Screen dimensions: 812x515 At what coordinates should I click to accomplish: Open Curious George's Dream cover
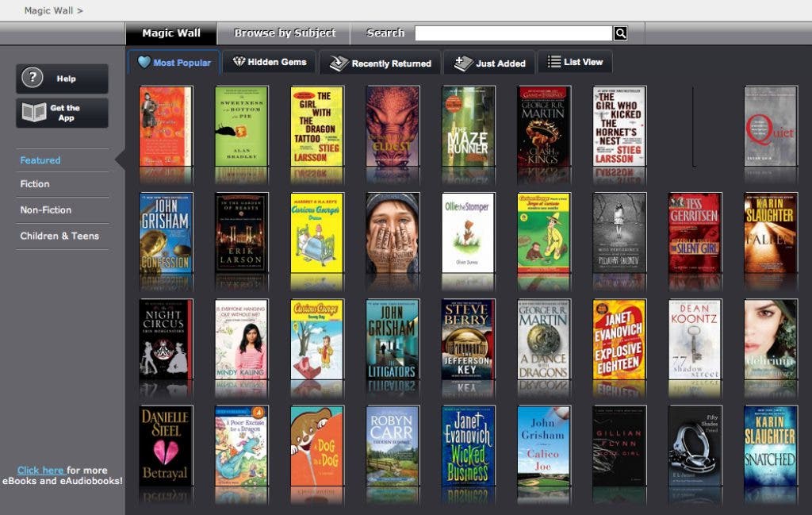(x=317, y=233)
